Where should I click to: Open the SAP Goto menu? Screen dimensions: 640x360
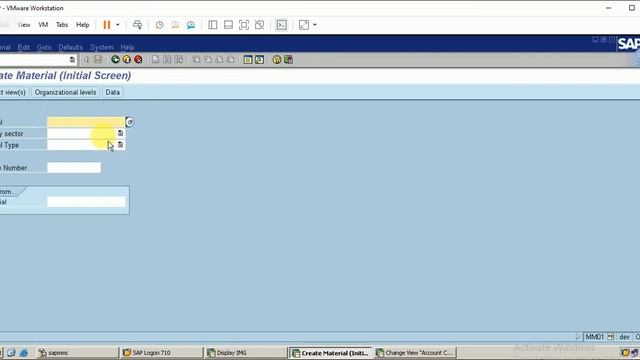coord(44,47)
